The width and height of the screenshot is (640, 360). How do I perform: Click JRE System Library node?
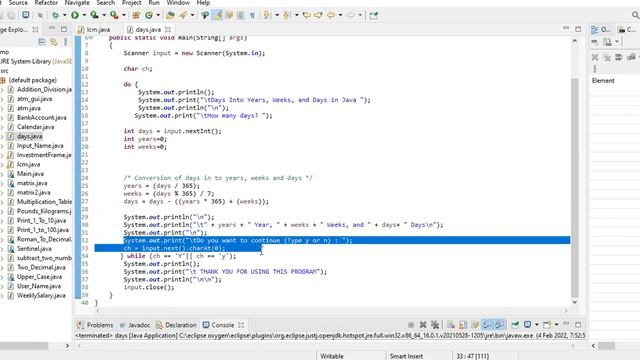click(x=36, y=61)
